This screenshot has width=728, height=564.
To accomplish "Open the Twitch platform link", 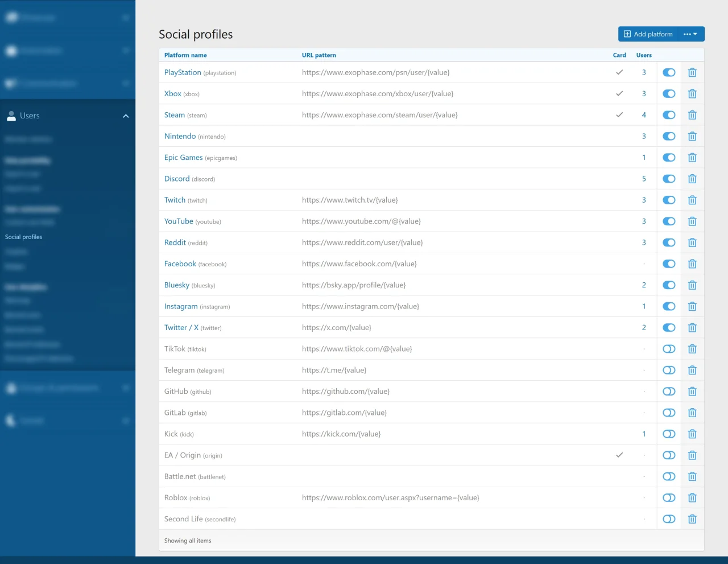I will (175, 200).
